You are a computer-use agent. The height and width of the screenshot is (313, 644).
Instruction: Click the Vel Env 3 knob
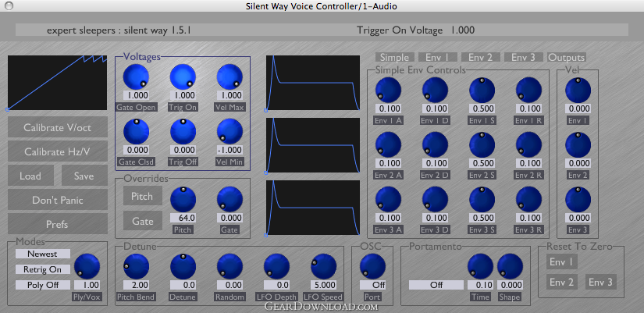click(x=578, y=199)
